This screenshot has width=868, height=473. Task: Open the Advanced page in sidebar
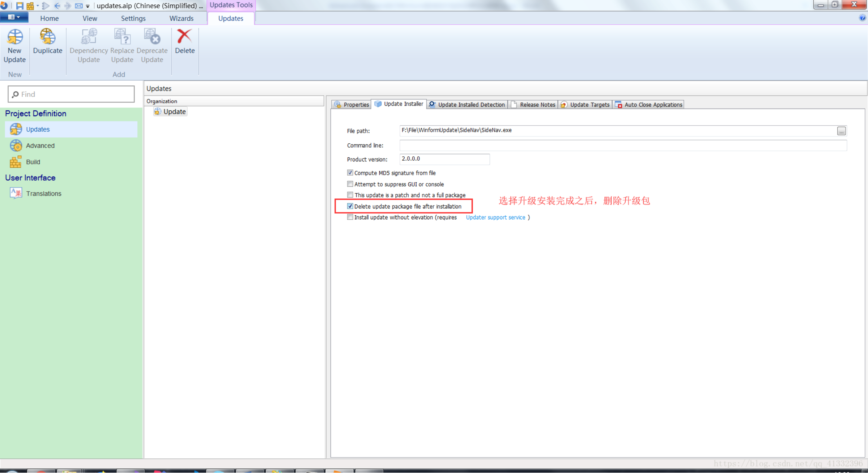click(40, 145)
